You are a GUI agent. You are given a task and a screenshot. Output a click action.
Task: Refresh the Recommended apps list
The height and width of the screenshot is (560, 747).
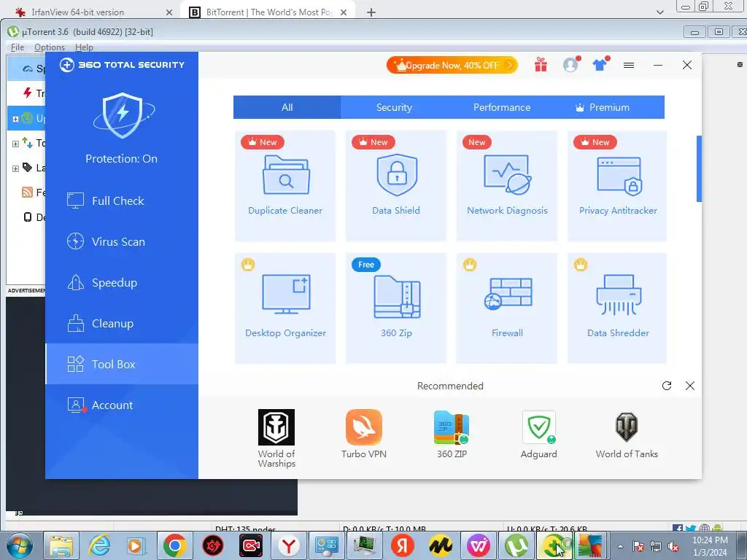667,386
